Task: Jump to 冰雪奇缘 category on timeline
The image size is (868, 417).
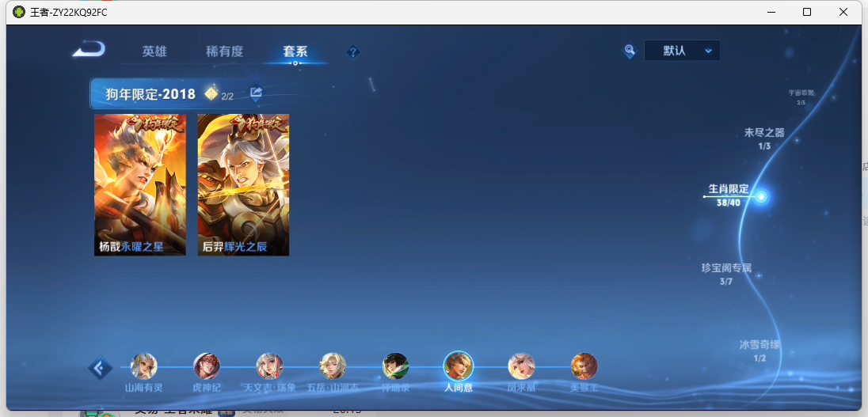Action: [x=759, y=350]
